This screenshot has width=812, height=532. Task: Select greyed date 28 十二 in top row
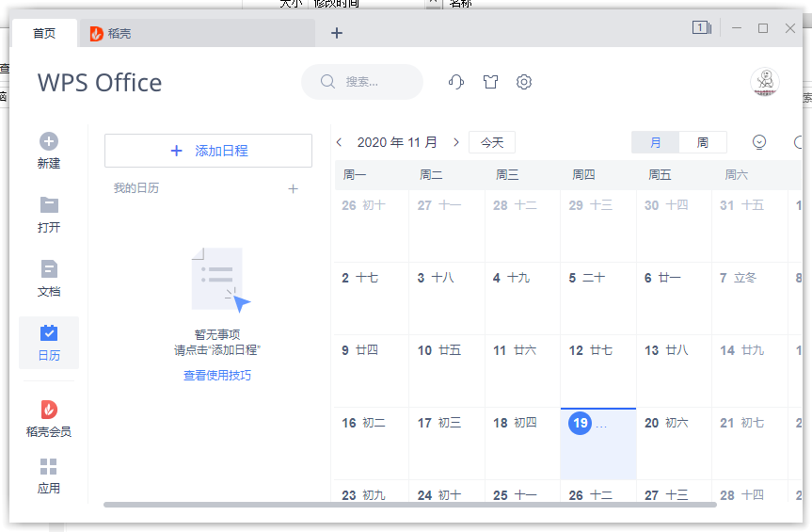point(522,226)
